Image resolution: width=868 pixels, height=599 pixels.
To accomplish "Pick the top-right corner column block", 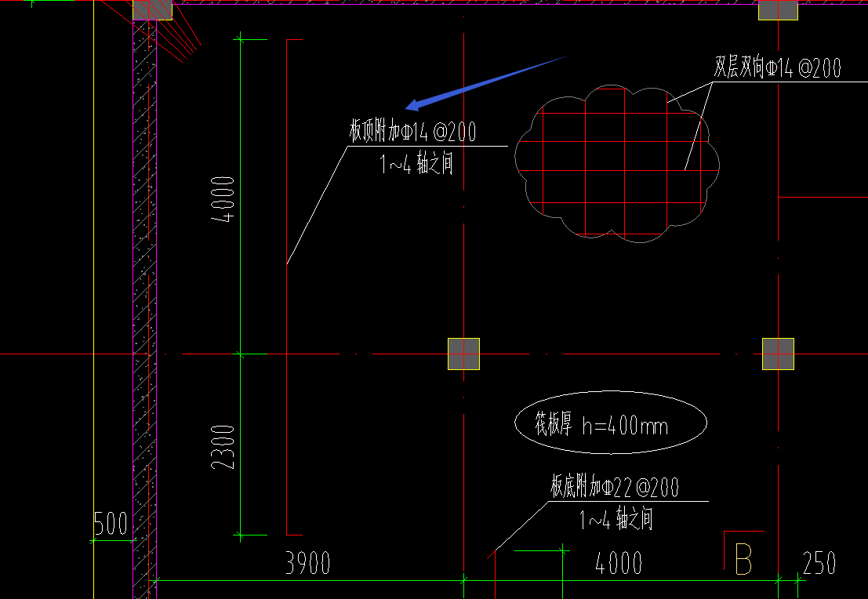I will pos(778,10).
